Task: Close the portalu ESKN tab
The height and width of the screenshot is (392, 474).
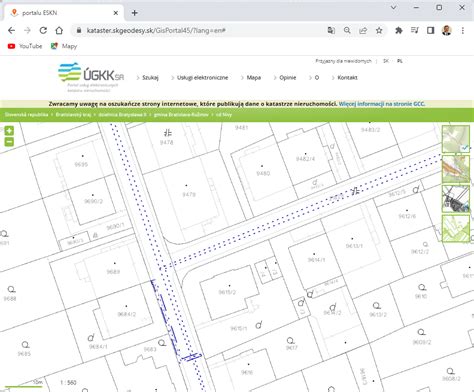Action: click(116, 13)
